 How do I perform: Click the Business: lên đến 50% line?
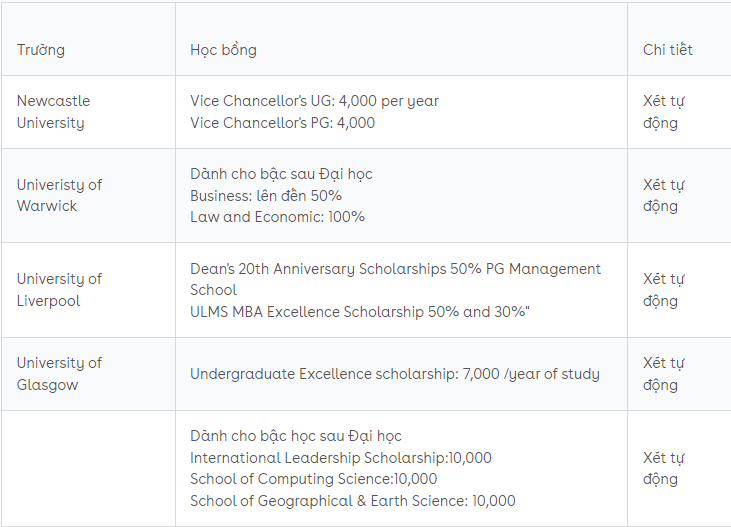tap(266, 195)
